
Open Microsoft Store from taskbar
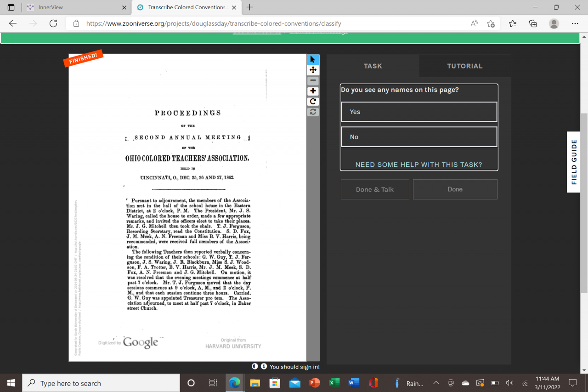(x=275, y=383)
